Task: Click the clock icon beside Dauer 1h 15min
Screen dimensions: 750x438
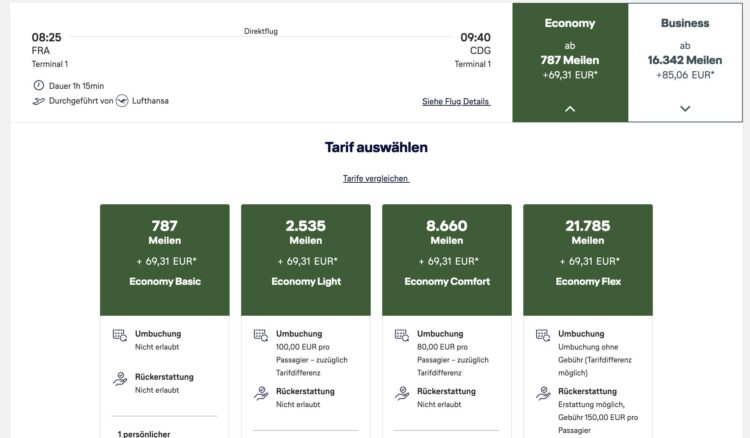Action: point(38,86)
